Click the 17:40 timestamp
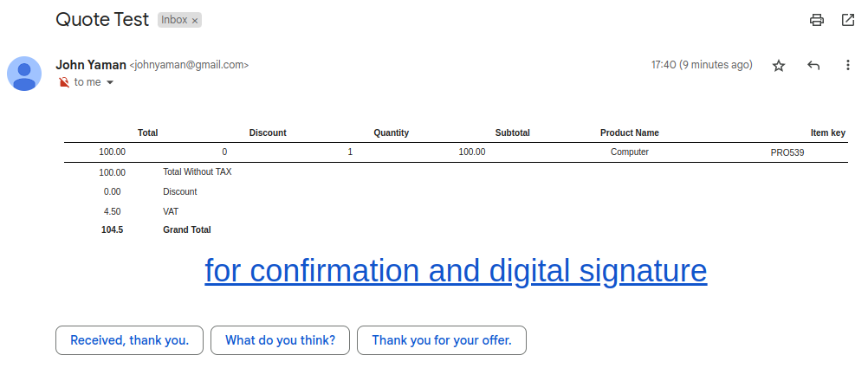This screenshot has width=868, height=368. 702,65
